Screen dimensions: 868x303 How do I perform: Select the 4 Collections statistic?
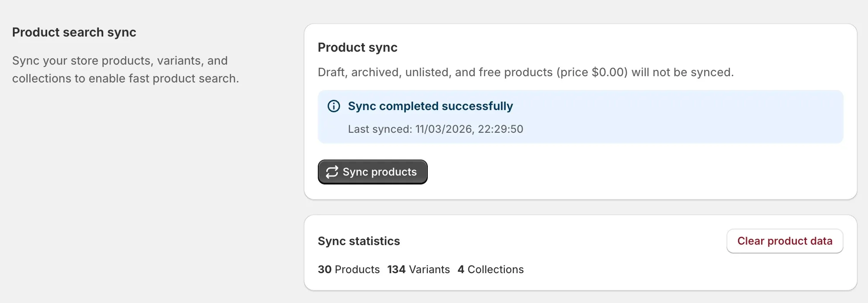point(491,269)
